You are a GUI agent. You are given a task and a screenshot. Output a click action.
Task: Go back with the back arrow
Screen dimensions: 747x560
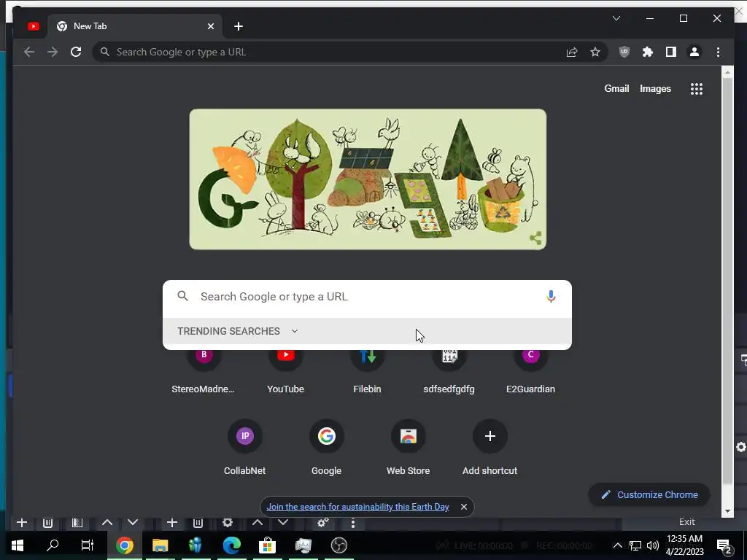(29, 52)
